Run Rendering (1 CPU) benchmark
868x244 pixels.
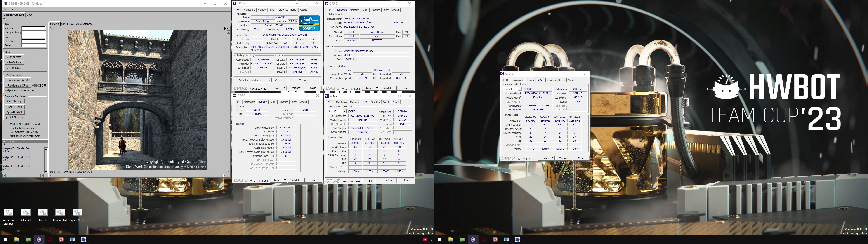[x=18, y=80]
